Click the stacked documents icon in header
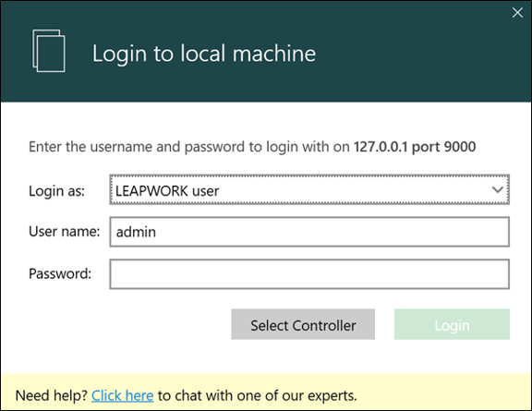This screenshot has width=532, height=411. coord(49,51)
